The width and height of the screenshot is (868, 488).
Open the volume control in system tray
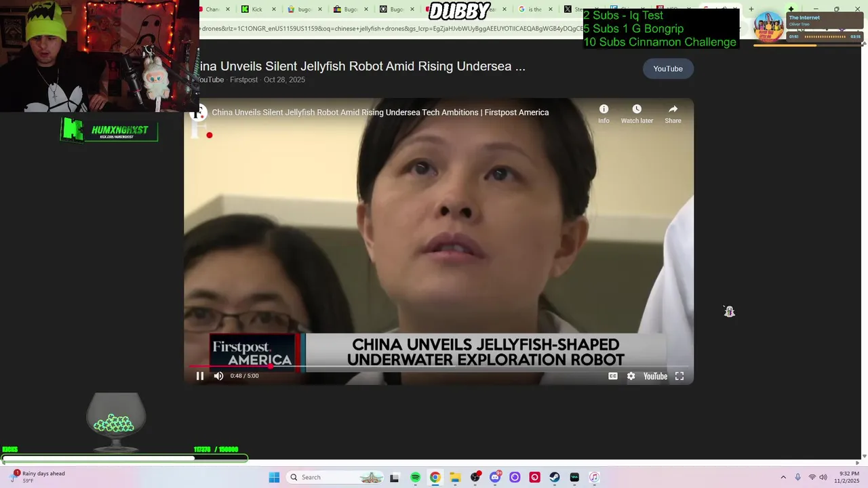coord(823,477)
